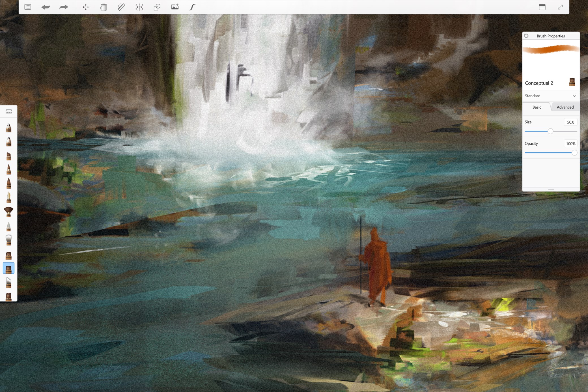Toggle the UI panel visibility window icon
588x392 pixels.
542,7
